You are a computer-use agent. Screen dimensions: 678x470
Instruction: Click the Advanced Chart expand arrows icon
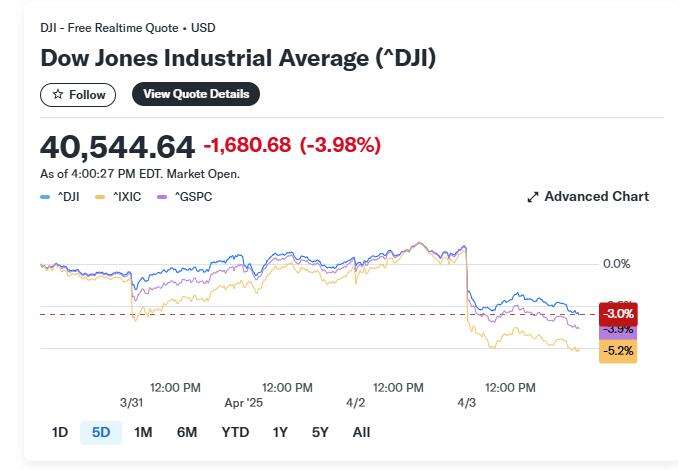533,197
